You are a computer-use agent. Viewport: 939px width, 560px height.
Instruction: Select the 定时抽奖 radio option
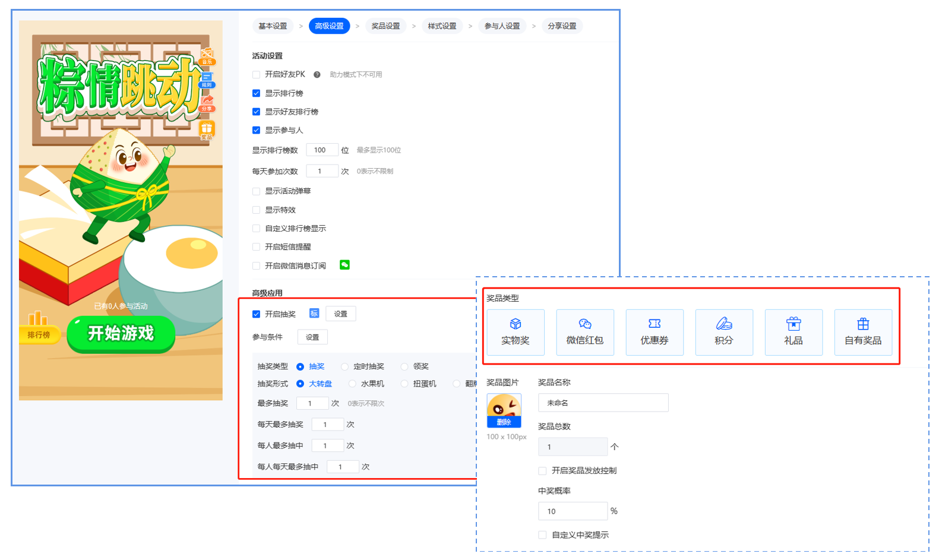344,366
